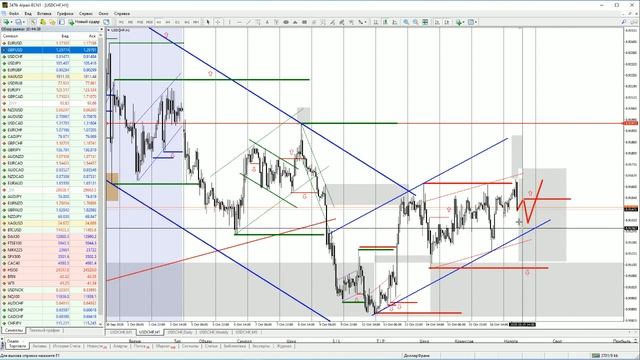The image size is (640, 360).
Task: Open the Графики menu
Action: [65, 13]
